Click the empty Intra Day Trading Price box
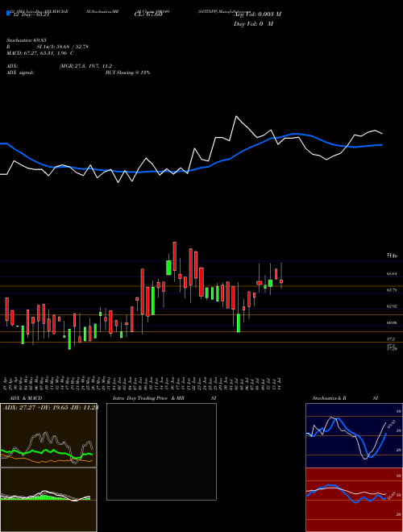This screenshot has width=403, height=532. tap(161, 451)
